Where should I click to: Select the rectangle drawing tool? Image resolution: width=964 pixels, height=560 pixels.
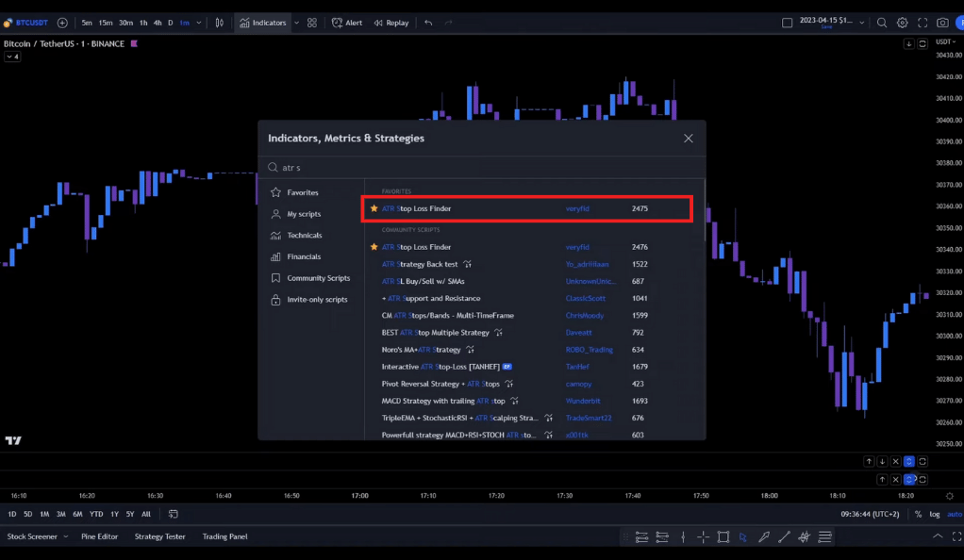[723, 536]
